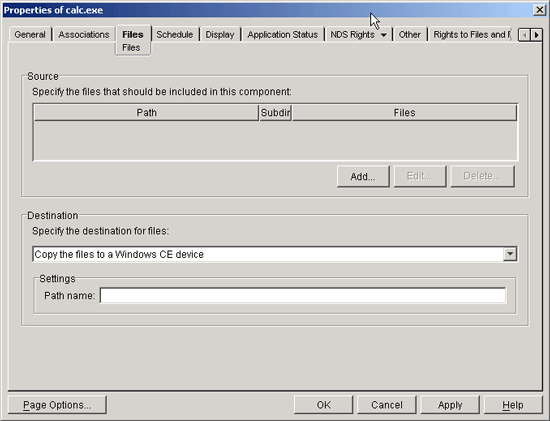The image size is (550, 421).
Task: Switch to the Other tab
Action: 409,34
